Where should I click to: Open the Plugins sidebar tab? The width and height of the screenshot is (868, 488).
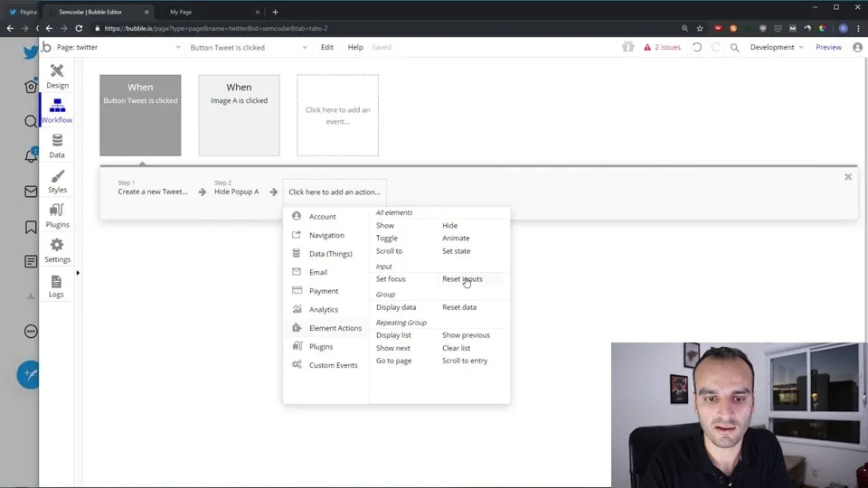tap(57, 215)
